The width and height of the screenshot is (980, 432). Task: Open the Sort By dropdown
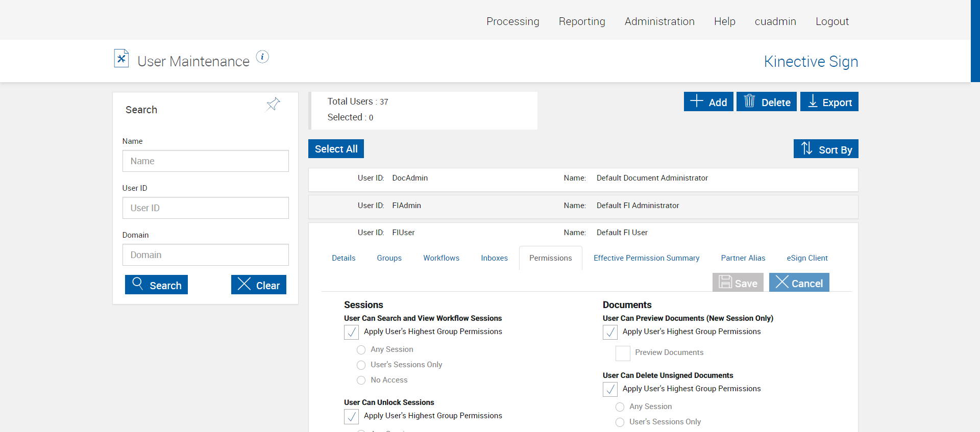[825, 149]
